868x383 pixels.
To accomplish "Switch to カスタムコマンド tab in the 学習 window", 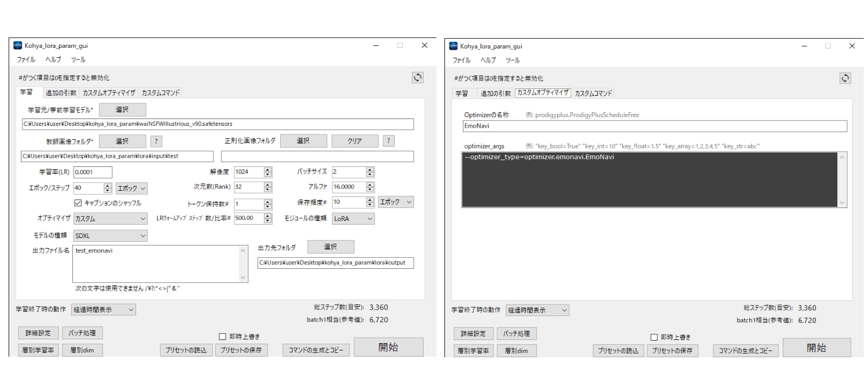I will click(x=160, y=93).
